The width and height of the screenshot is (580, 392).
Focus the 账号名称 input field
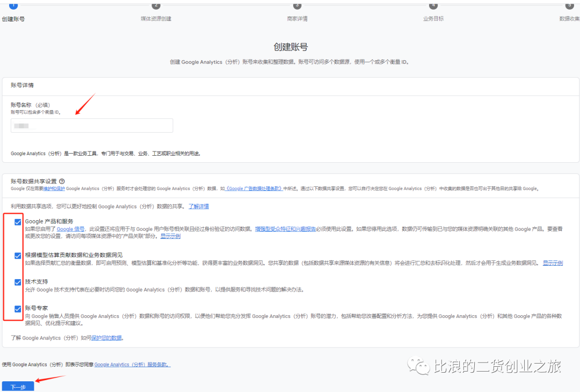92,125
